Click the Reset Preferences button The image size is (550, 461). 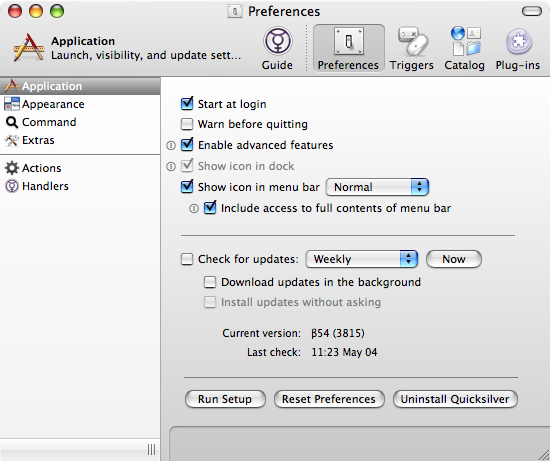[x=329, y=399]
